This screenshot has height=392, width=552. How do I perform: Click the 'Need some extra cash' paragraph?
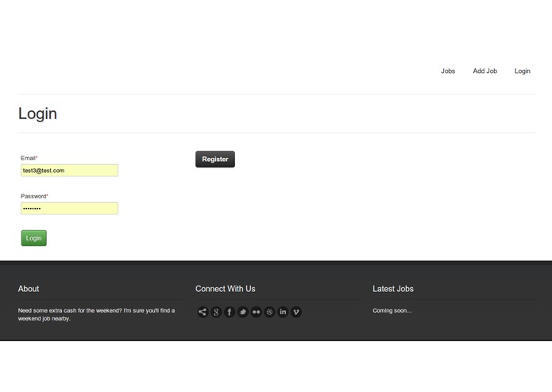point(96,314)
